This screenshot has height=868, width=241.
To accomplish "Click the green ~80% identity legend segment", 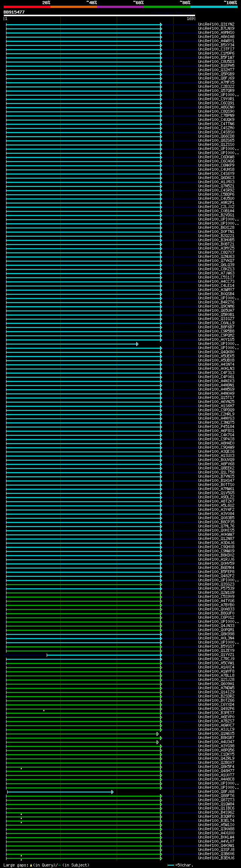I will pos(167,6).
